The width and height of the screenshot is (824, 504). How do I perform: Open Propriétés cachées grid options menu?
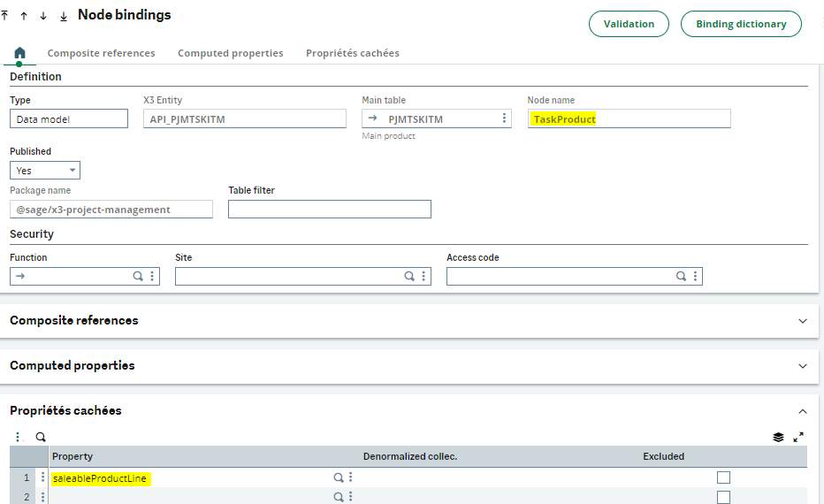(x=19, y=437)
